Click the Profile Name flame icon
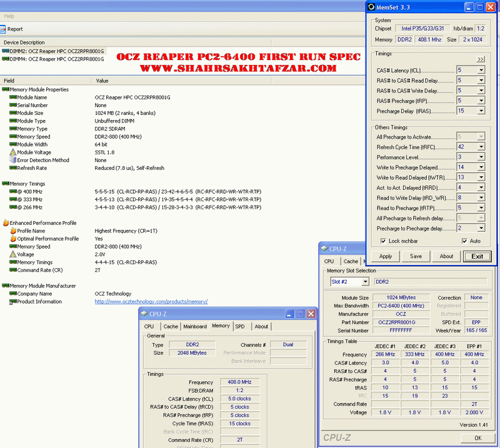The width and height of the screenshot is (500, 448). click(12, 231)
